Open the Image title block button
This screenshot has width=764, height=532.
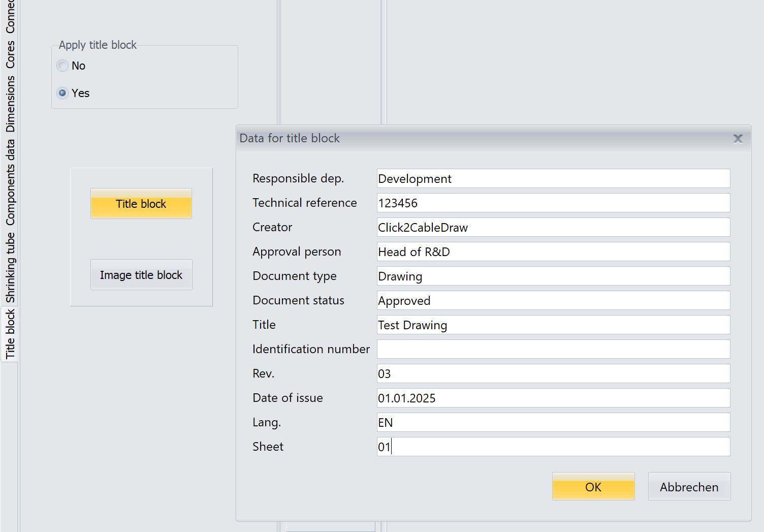click(x=141, y=275)
